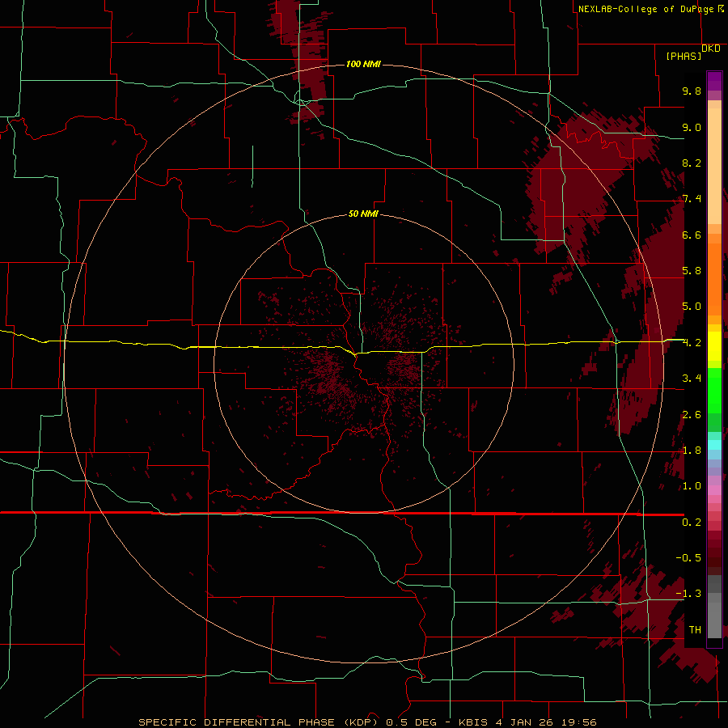Click the DKD label near the legend
The image size is (728, 728).
click(x=711, y=49)
